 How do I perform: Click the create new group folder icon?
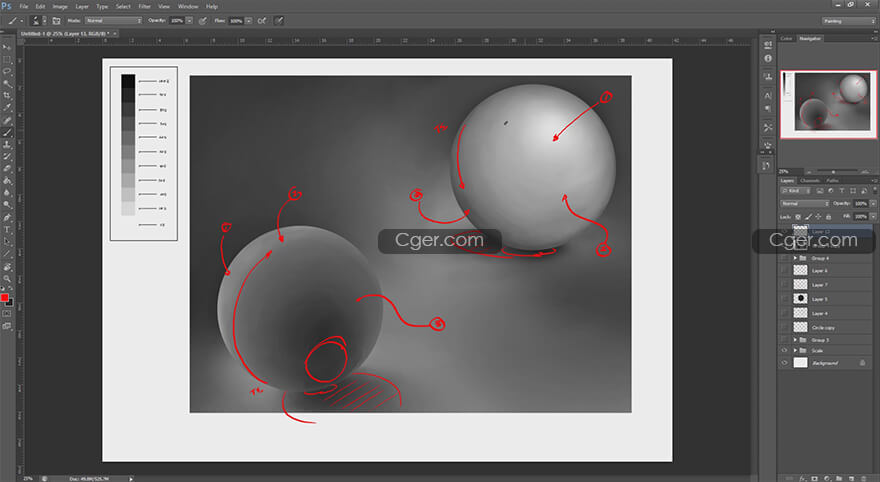coord(839,478)
